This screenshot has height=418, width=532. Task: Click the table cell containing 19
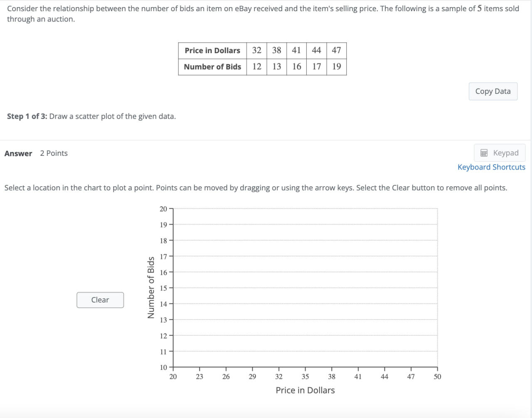pyautogui.click(x=336, y=66)
